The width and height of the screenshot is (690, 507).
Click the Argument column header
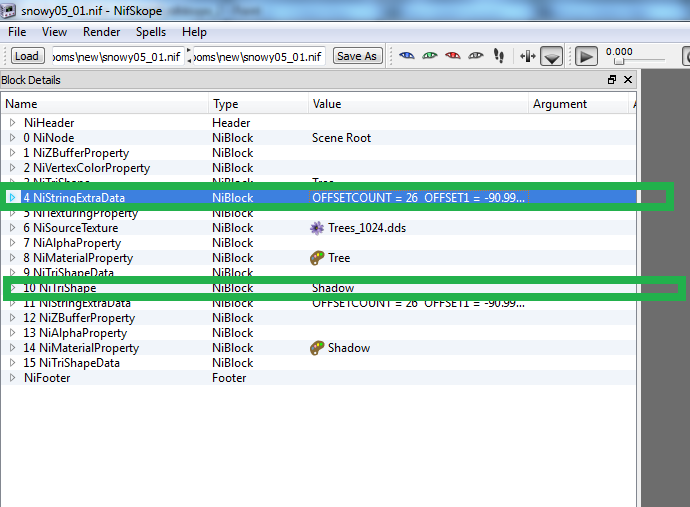coord(578,104)
